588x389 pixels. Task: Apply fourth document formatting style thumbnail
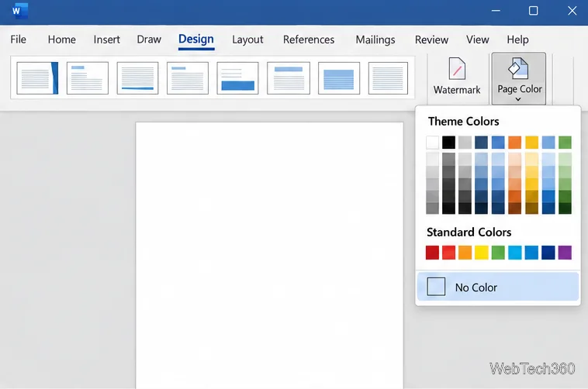188,78
